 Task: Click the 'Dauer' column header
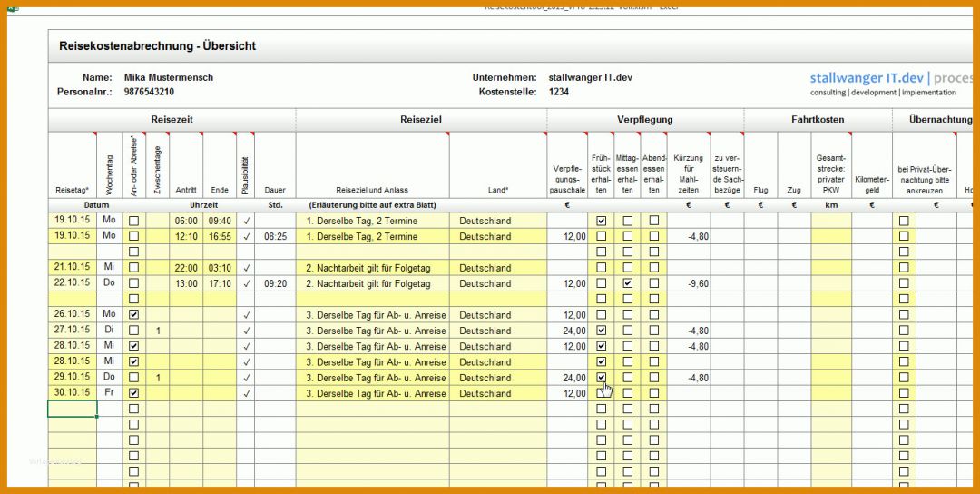(x=275, y=165)
